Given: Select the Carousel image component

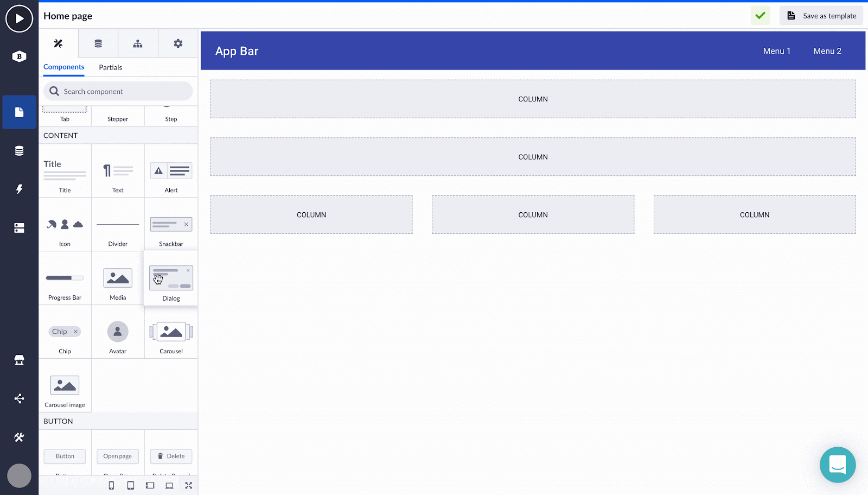Looking at the screenshot, I should [x=65, y=386].
